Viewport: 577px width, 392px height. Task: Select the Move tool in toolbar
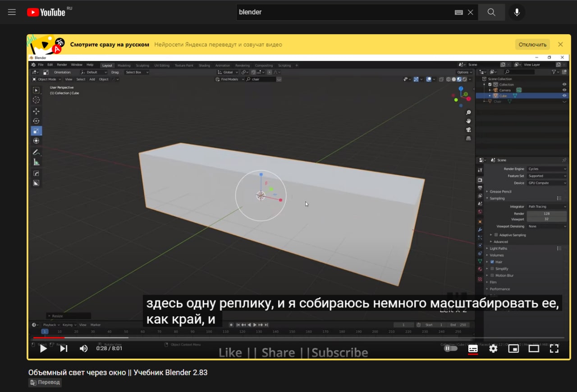pyautogui.click(x=36, y=111)
